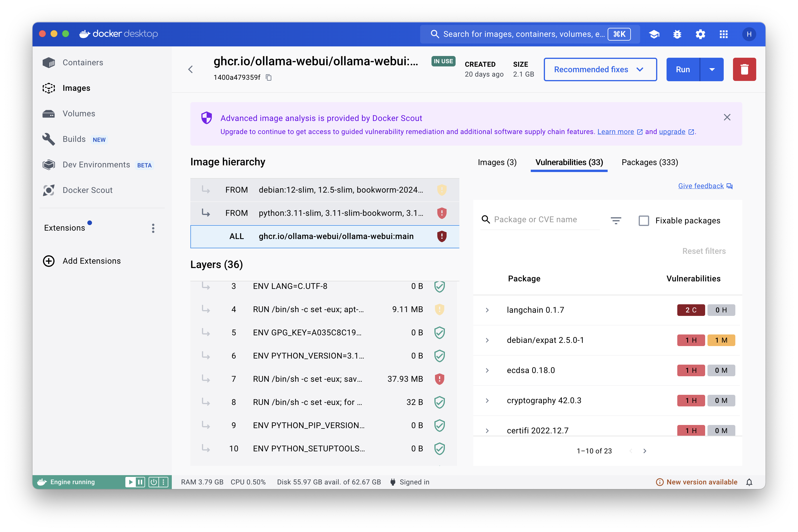This screenshot has height=532, width=798.
Task: Open the troubleshoot bug icon
Action: tap(677, 34)
